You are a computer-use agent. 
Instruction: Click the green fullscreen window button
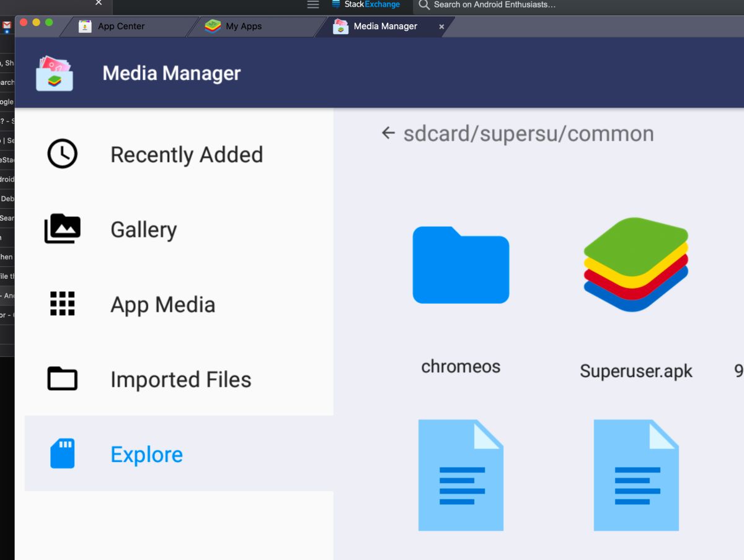(x=49, y=22)
